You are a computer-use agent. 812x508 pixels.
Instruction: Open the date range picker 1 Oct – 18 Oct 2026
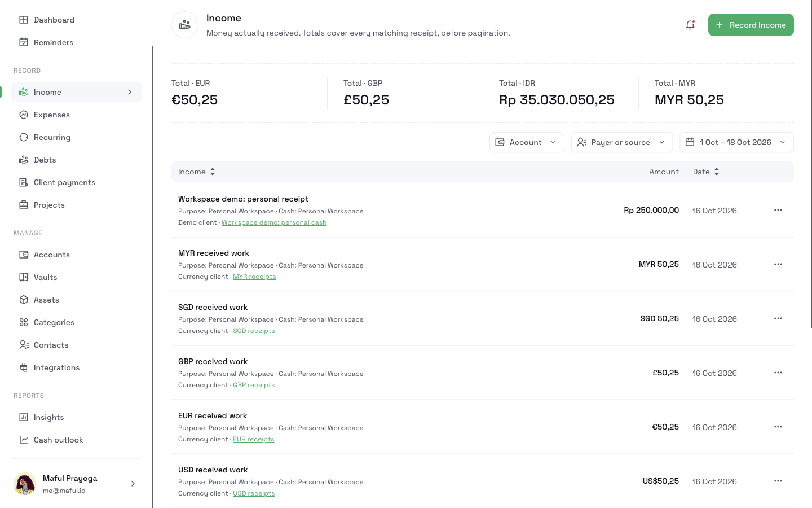[x=736, y=142]
